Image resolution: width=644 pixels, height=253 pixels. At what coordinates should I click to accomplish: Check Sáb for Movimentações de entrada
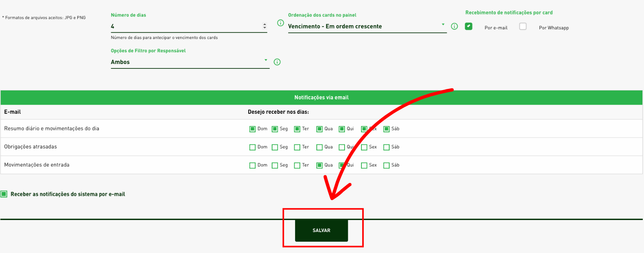(386, 165)
